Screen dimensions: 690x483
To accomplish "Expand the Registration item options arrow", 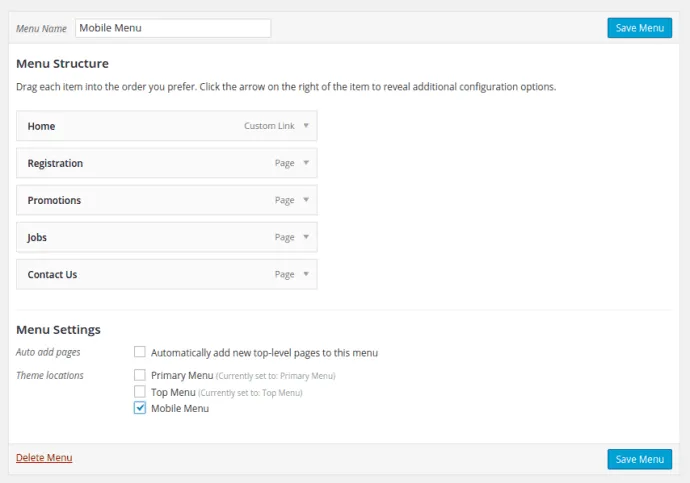I will tap(306, 163).
